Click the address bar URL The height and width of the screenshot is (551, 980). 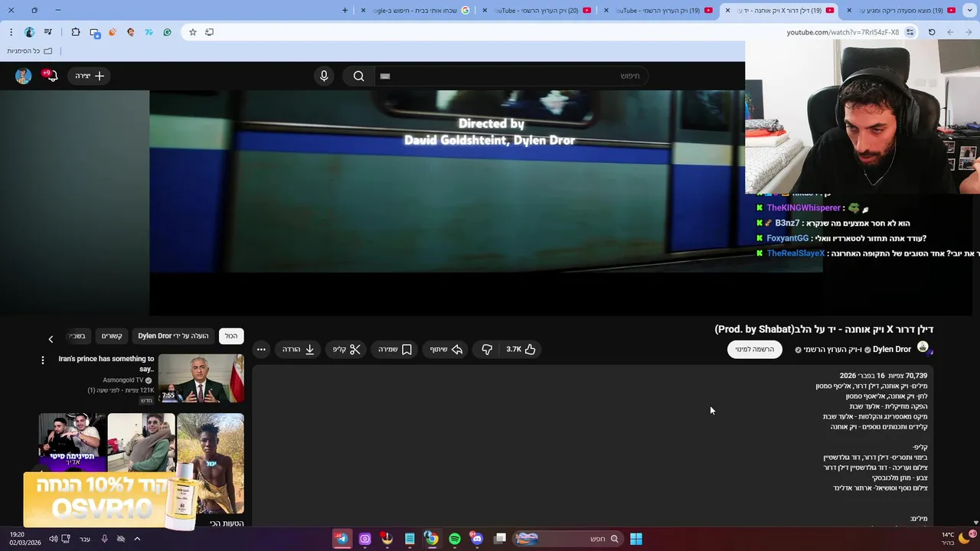[842, 32]
